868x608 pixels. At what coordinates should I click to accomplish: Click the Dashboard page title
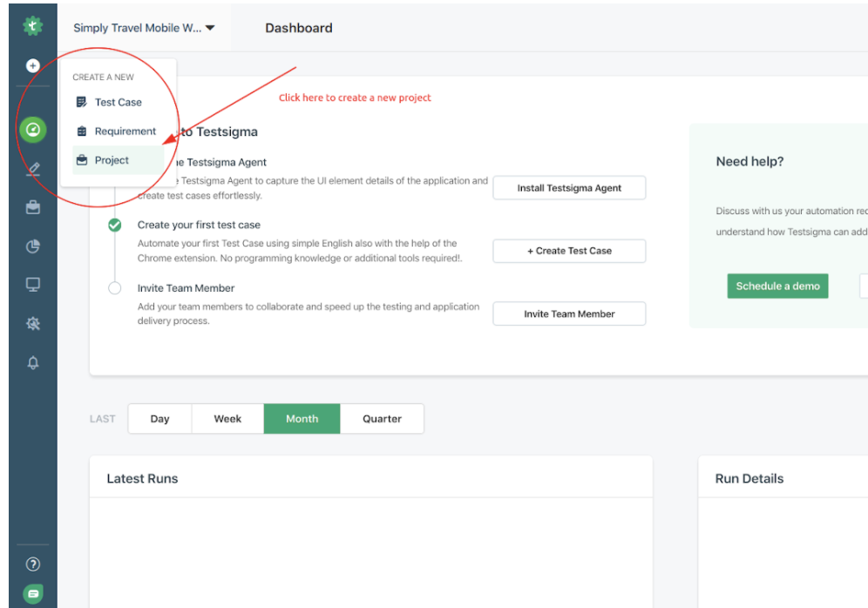click(299, 28)
